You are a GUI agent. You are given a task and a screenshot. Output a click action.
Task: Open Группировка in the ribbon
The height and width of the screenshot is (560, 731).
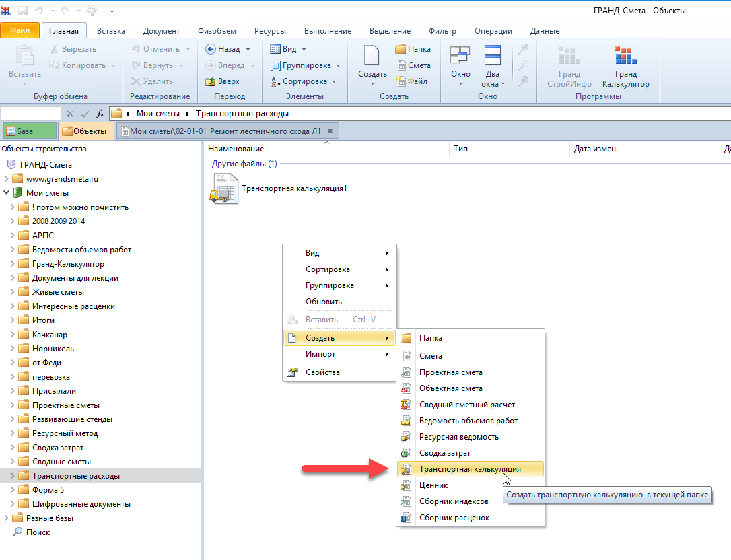tap(306, 65)
